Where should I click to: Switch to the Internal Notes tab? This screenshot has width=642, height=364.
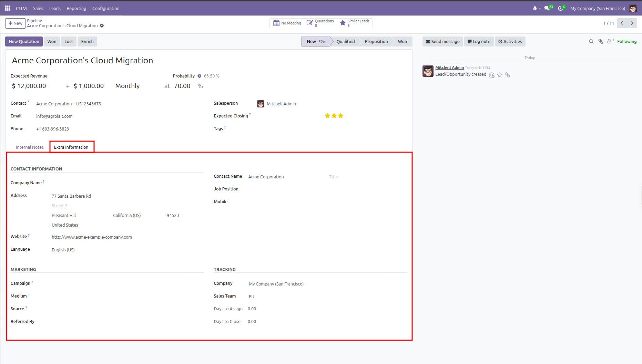click(30, 147)
